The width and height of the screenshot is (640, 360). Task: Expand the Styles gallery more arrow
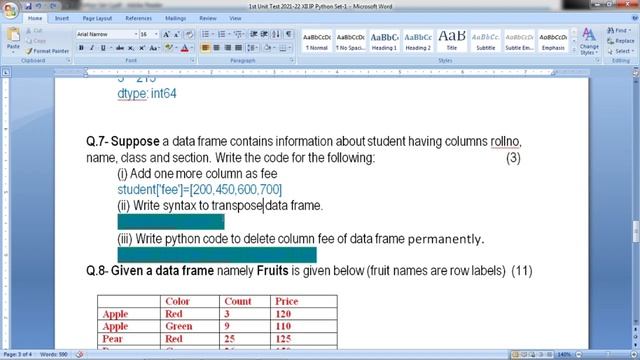pyautogui.click(x=574, y=49)
